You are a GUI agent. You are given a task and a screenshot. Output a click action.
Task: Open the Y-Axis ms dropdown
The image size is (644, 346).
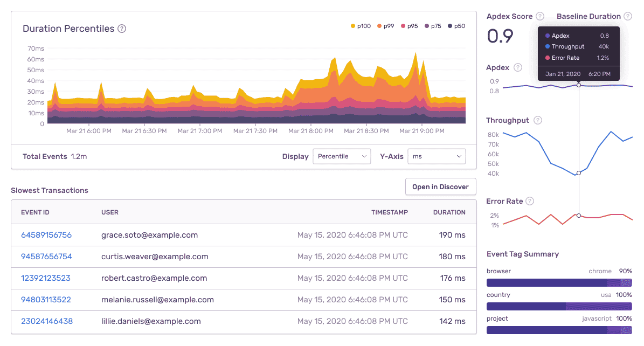coord(437,156)
